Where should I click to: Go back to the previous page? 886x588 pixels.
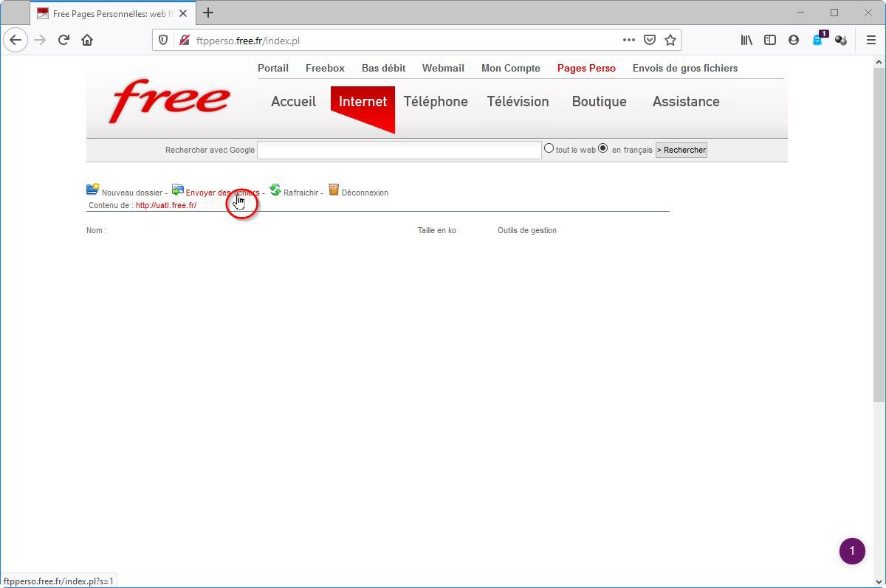pos(16,41)
